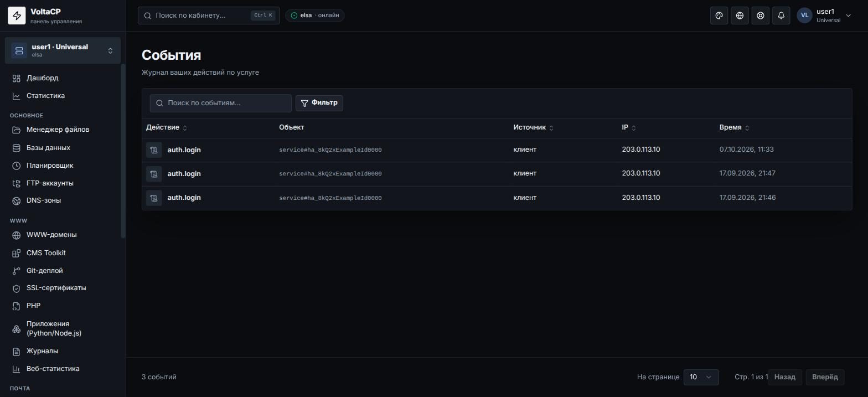Screen dimensions: 868x397
Task: Open Журналы in the sidebar
Action: (63, 351)
